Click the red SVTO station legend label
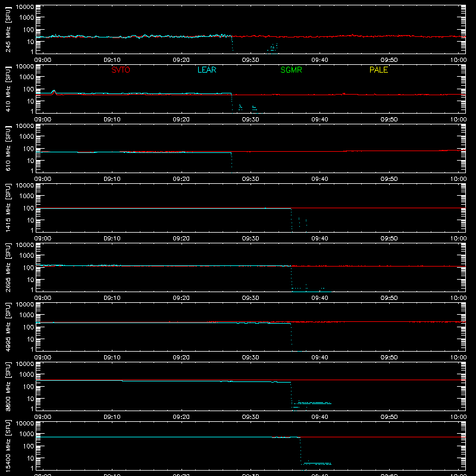Image resolution: width=476 pixels, height=476 pixels. click(121, 70)
